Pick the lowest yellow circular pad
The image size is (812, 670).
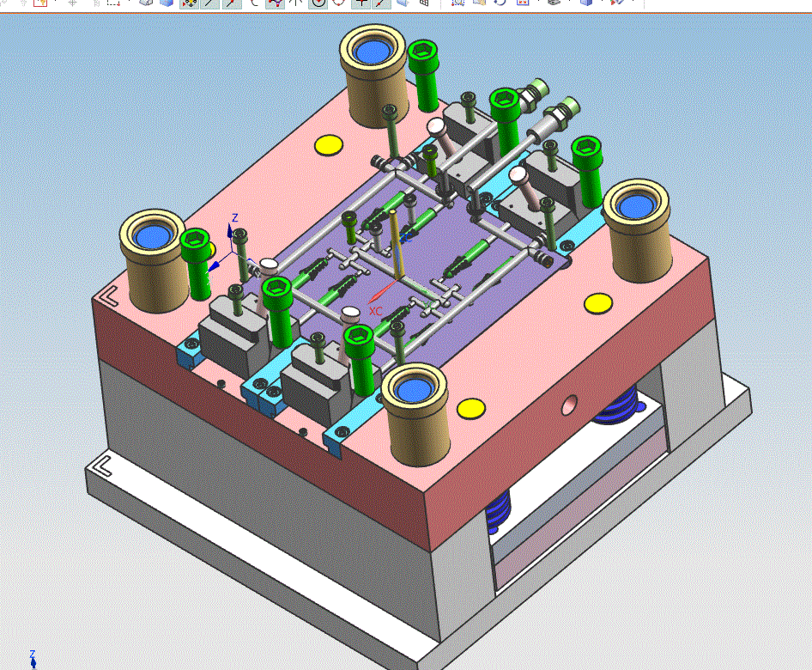[471, 408]
